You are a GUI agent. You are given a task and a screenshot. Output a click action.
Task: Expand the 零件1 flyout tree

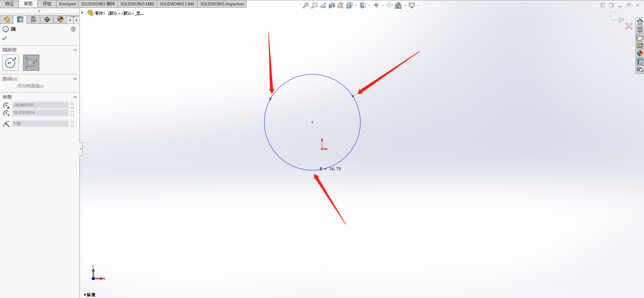[x=82, y=13]
